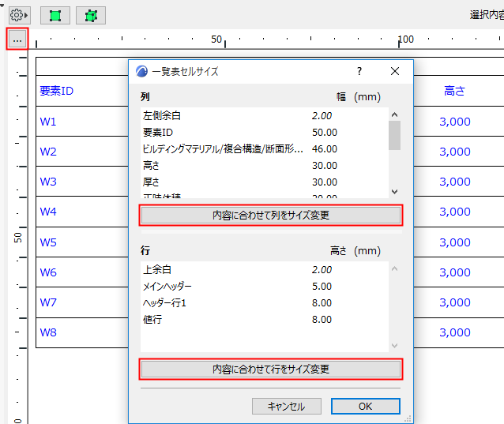This screenshot has width=504, height=424.
Task: Select the ビルディングマテリアル column row
Action: pyautogui.click(x=265, y=149)
